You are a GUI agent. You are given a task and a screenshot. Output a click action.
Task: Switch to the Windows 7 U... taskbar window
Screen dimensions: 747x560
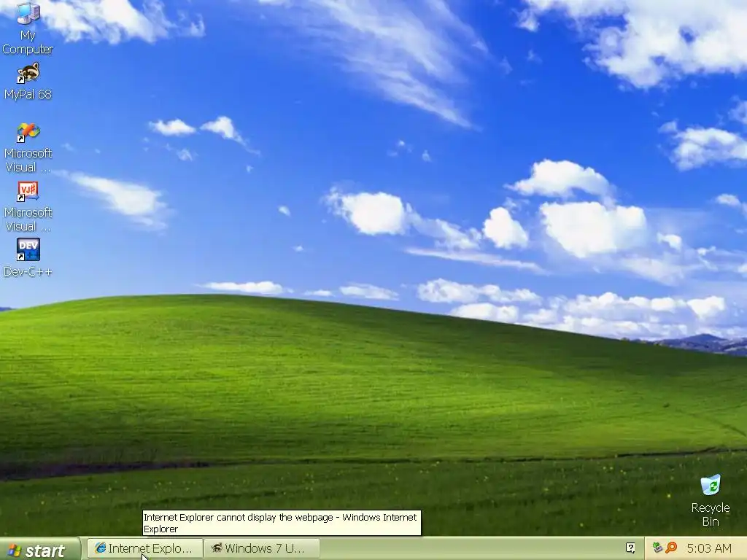click(262, 548)
